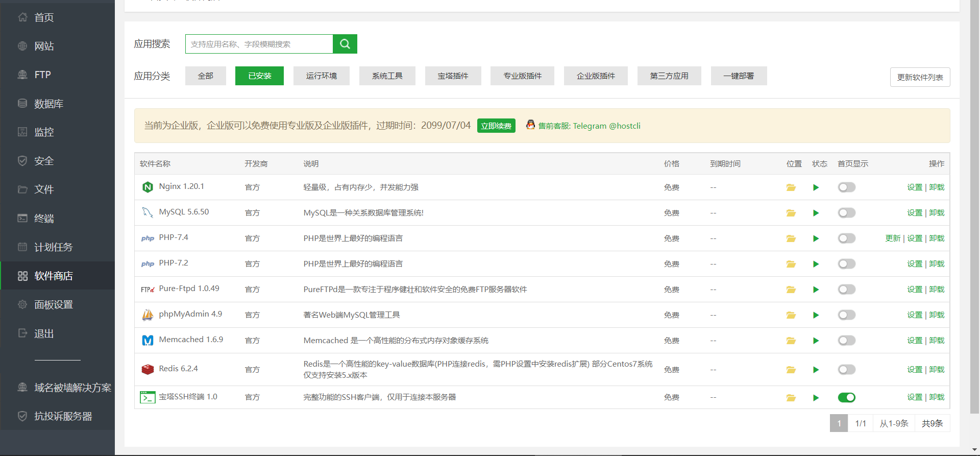Screen dimensions: 980x456
Task: Open folder location for Memcached 1.6.9
Action: [x=791, y=341]
